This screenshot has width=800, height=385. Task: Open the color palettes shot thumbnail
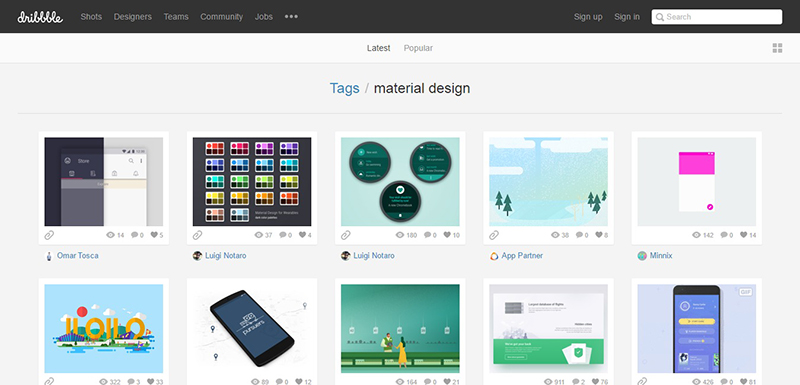[x=252, y=182]
